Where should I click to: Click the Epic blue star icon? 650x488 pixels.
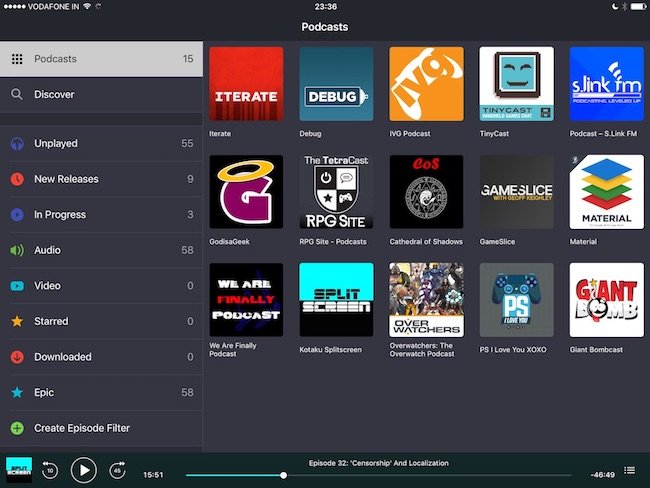[17, 392]
